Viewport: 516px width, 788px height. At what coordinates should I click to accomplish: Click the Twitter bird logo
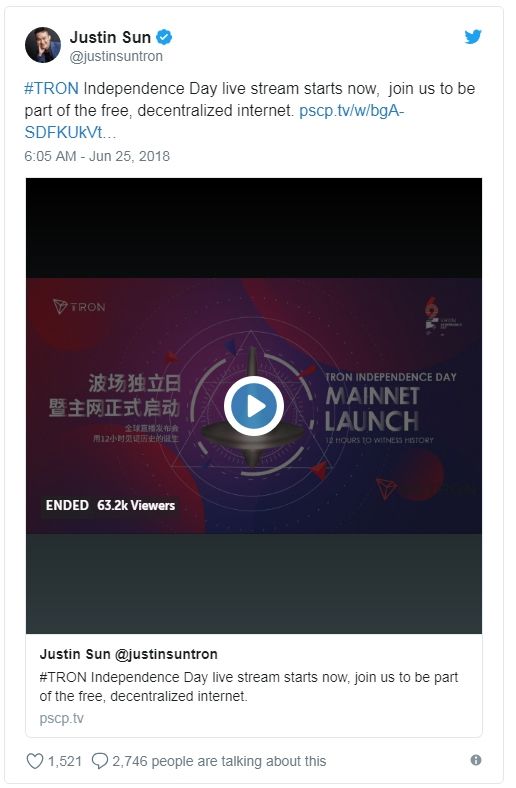tap(473, 37)
